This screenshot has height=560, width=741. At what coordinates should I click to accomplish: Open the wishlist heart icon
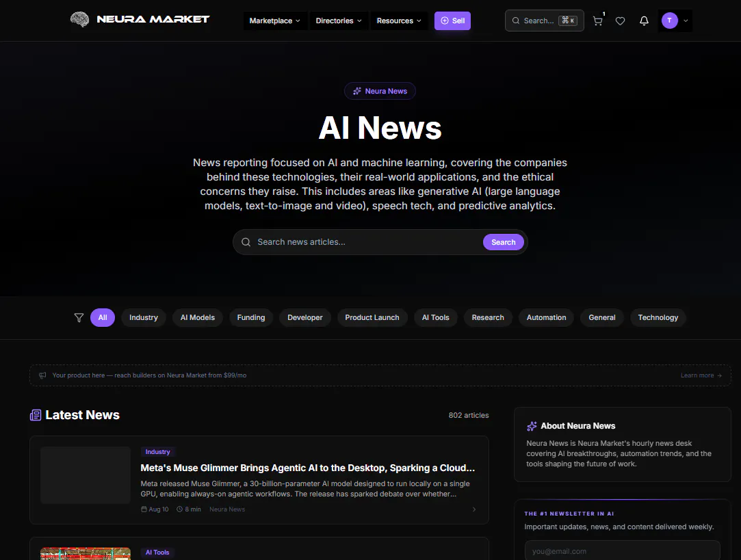(x=620, y=21)
